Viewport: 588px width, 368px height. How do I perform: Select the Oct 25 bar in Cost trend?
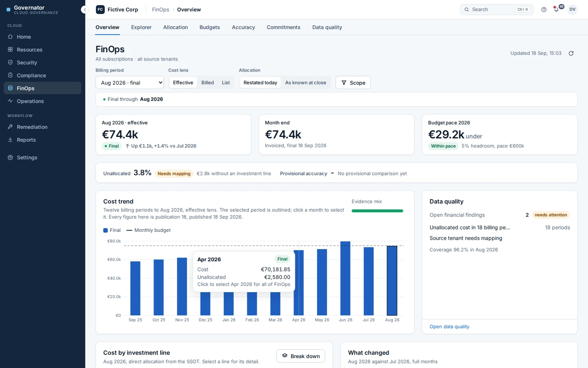click(159, 287)
